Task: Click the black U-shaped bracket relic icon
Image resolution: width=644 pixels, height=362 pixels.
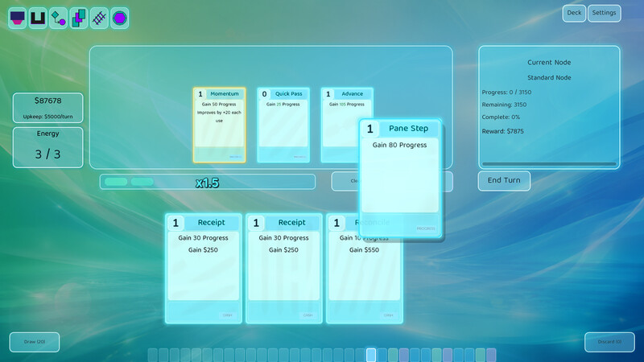Action: 38,18
